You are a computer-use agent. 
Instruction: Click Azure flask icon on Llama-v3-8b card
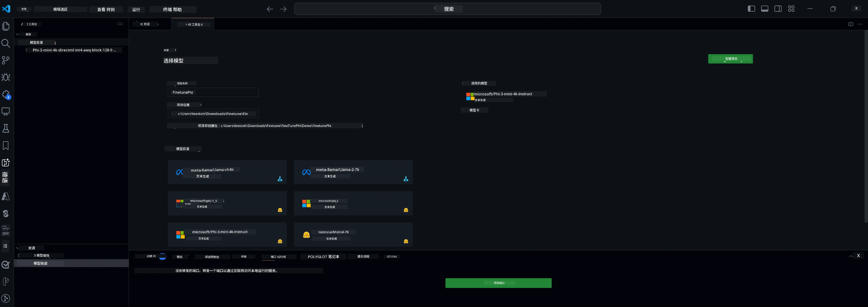point(280,179)
